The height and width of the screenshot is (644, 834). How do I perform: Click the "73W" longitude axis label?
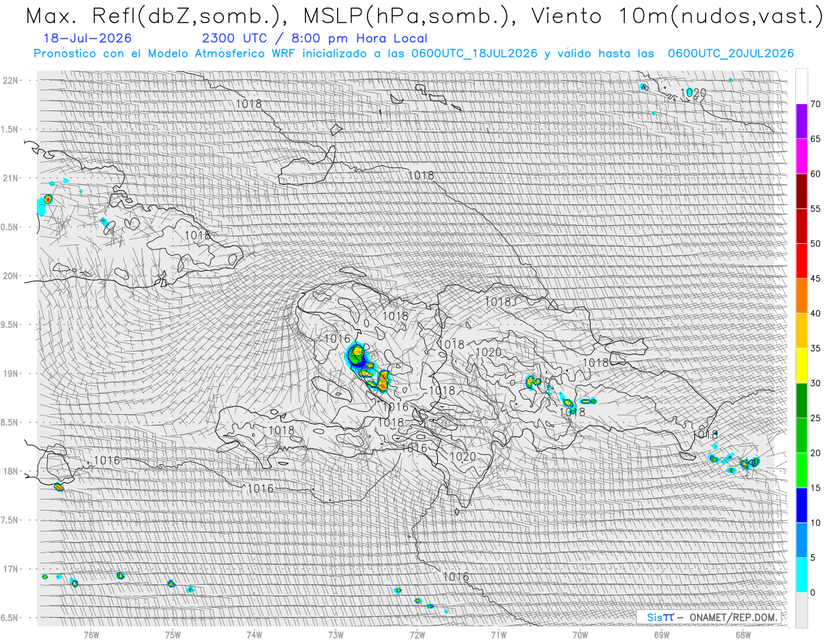click(x=336, y=634)
